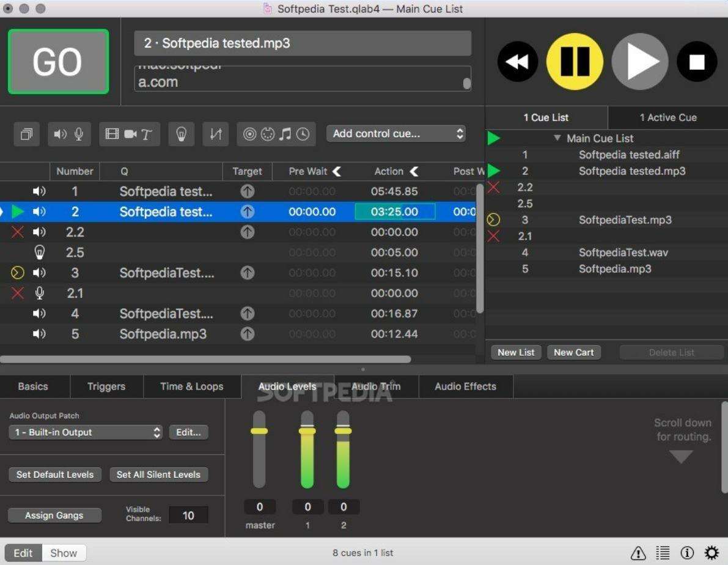
Task: Click the Assign Gangs button
Action: 54,515
